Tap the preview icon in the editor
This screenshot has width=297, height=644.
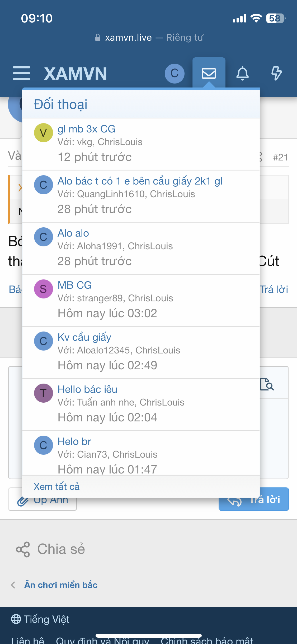[x=267, y=384]
